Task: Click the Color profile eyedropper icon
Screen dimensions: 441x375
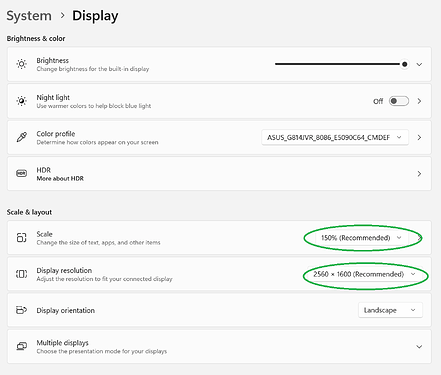Action: click(x=22, y=137)
